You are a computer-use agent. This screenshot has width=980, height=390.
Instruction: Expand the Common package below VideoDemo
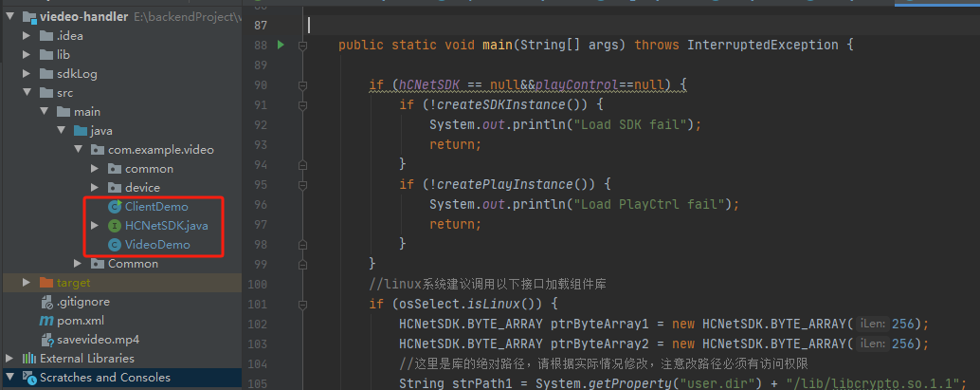pos(78,264)
